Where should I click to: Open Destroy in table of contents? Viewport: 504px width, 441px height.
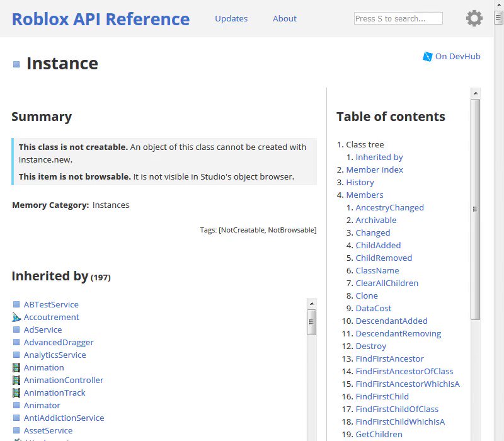tap(370, 346)
